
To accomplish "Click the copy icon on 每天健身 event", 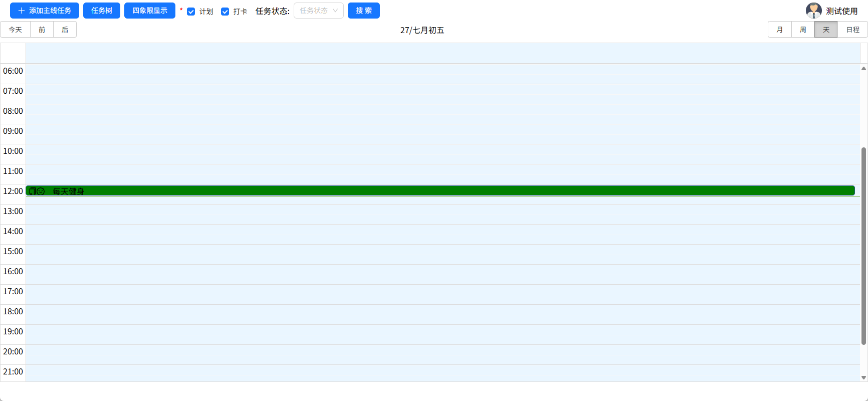I will (33, 191).
